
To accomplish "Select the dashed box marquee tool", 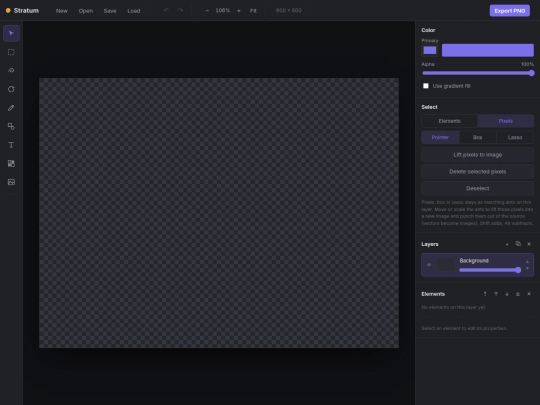I will click(x=11, y=52).
